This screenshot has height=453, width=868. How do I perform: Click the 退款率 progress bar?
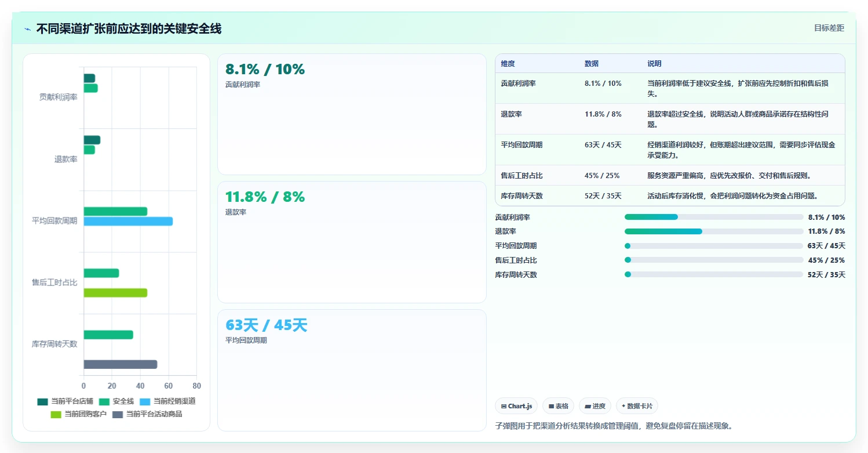point(714,231)
